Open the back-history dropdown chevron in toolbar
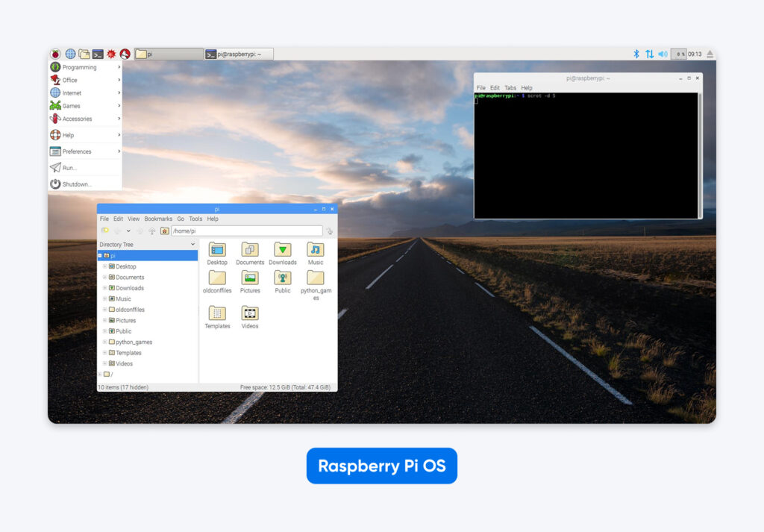The image size is (764, 532). click(128, 231)
